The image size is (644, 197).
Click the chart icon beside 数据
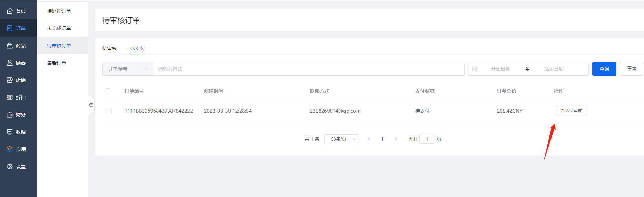(10, 132)
